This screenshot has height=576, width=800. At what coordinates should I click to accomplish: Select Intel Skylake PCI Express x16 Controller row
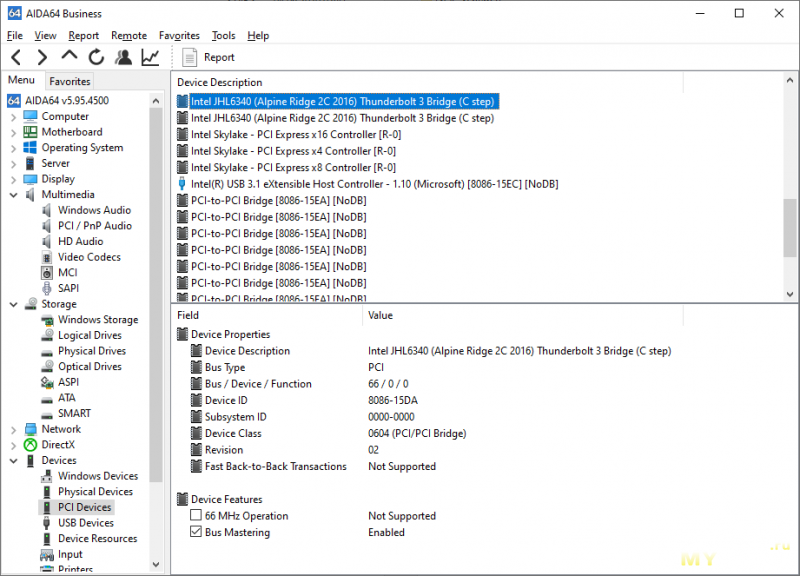pyautogui.click(x=296, y=135)
